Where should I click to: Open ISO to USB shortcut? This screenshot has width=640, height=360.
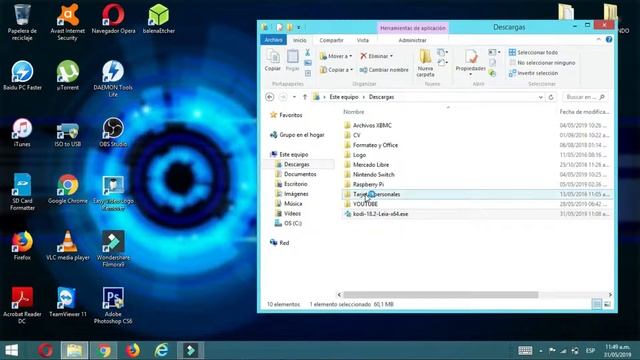67,133
